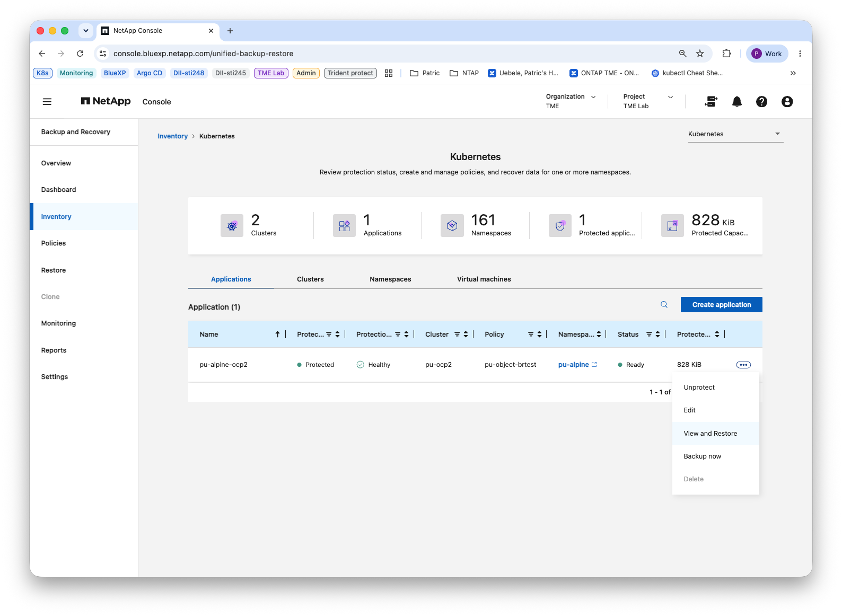The image size is (842, 616).
Task: Choose Backup now from the menu
Action: point(716,456)
